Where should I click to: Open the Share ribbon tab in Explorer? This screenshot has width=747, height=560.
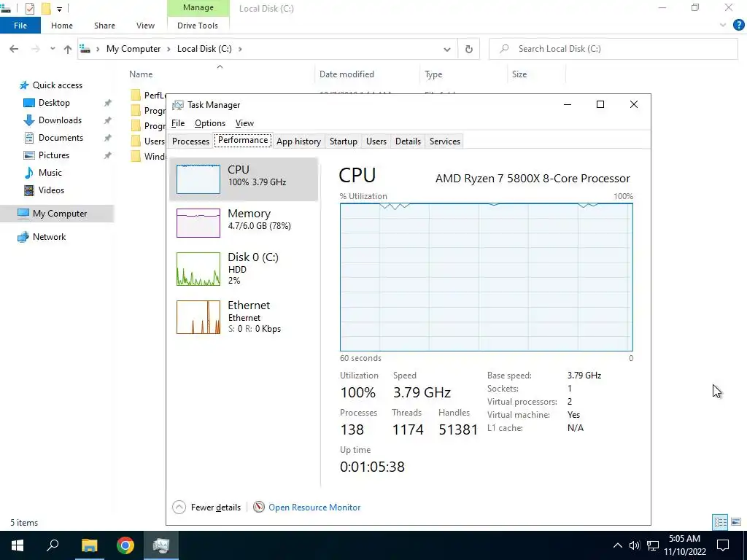pyautogui.click(x=104, y=26)
